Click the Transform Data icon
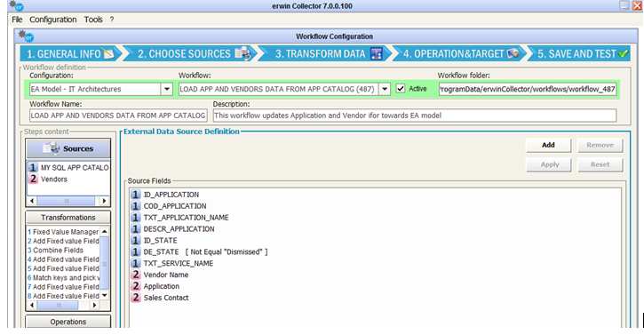The image size is (644, 335). [377, 54]
